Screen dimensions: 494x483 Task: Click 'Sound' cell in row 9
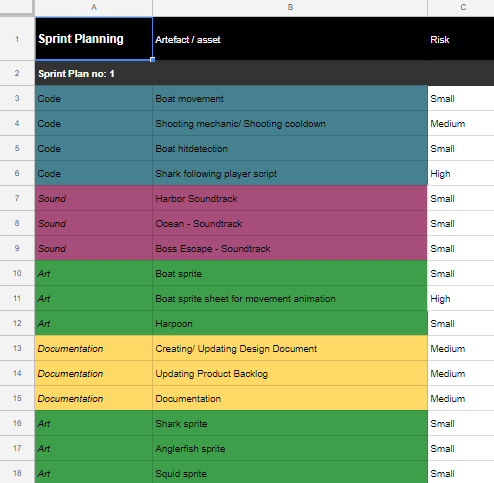[x=94, y=248]
